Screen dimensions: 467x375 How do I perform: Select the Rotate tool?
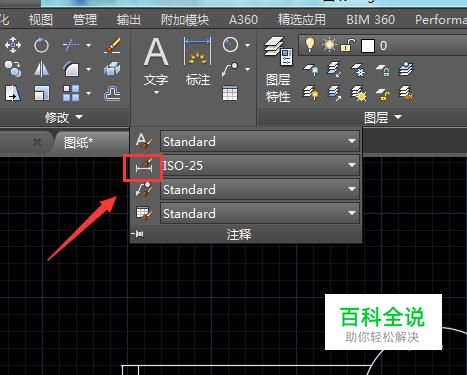[x=41, y=45]
